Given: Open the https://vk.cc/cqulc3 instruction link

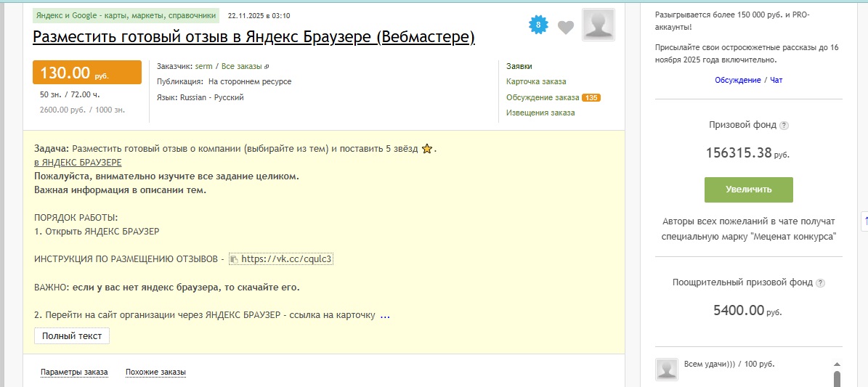Looking at the screenshot, I should 286,259.
